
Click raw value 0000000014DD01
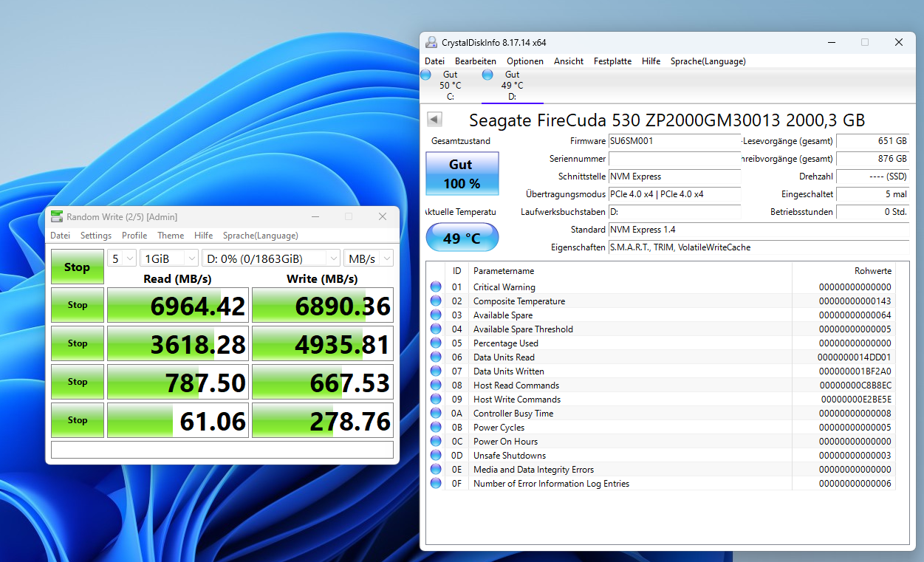point(855,357)
